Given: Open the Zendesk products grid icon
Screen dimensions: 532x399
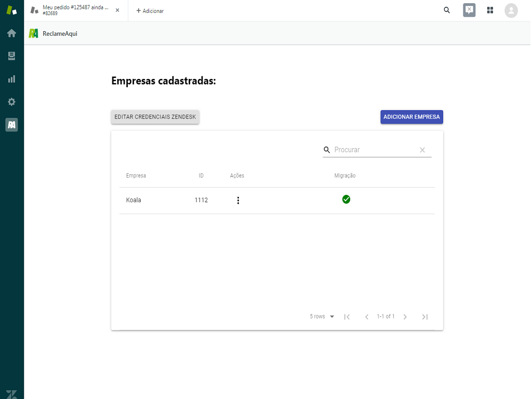Looking at the screenshot, I should pyautogui.click(x=490, y=10).
